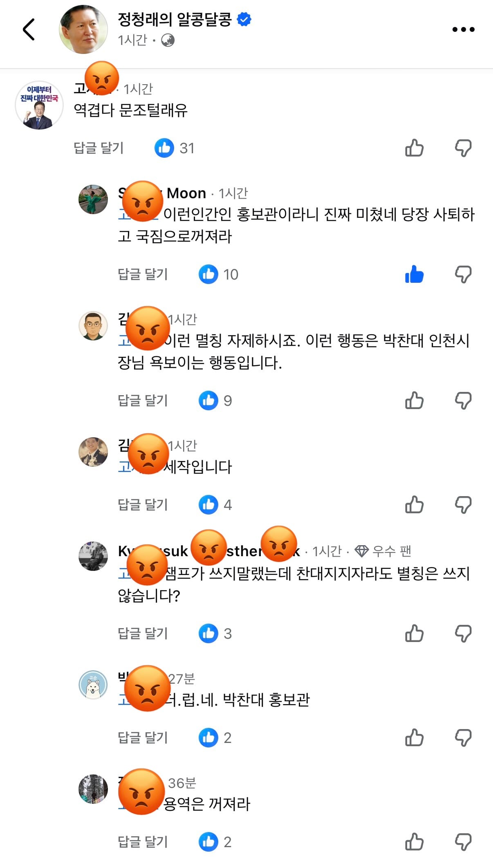
Task: Like the comment '역겹다 문조털래유'
Action: pyautogui.click(x=414, y=148)
